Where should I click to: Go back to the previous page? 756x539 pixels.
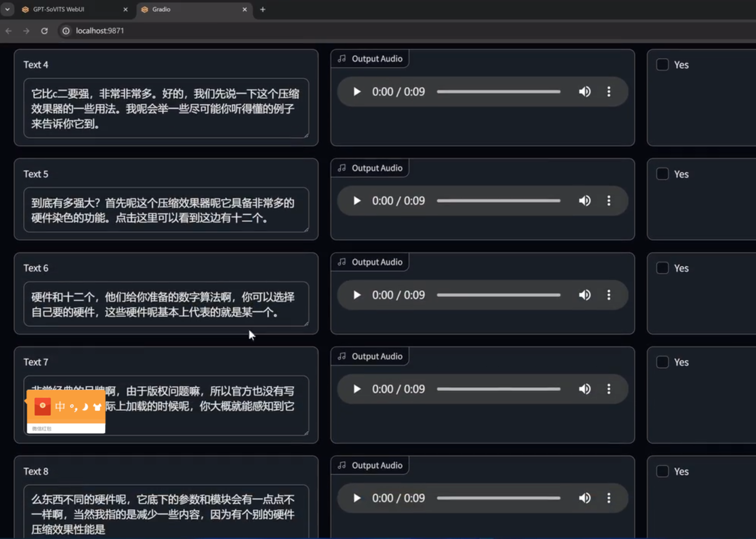(9, 31)
